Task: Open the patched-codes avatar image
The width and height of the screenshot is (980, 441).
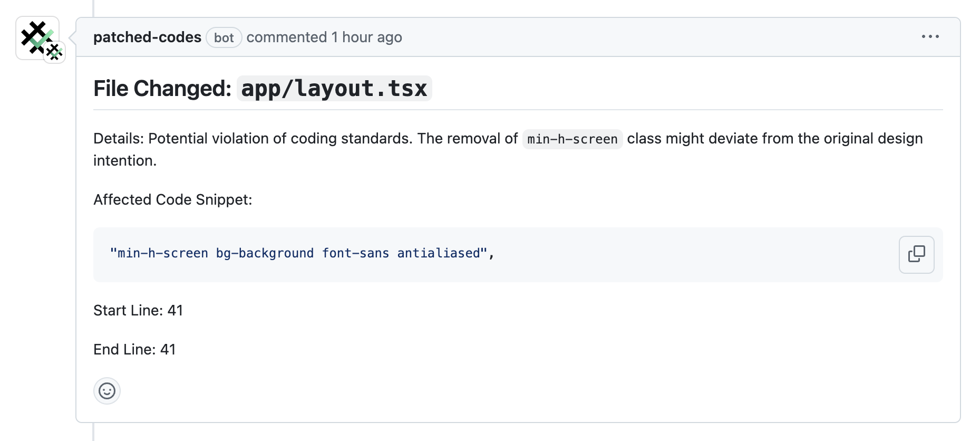Action: 37,38
